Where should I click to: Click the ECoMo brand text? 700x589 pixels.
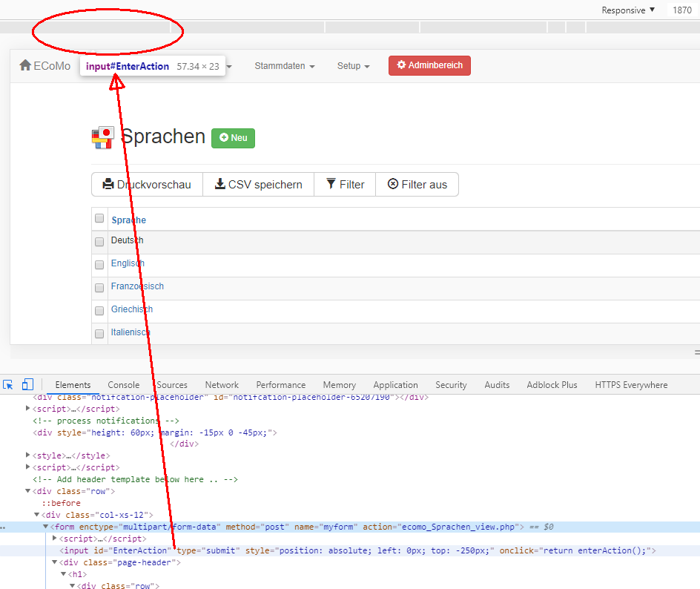(52, 66)
